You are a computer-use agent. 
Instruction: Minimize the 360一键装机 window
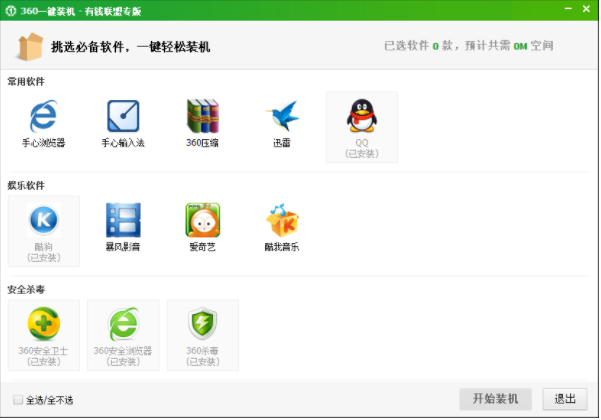(568, 8)
